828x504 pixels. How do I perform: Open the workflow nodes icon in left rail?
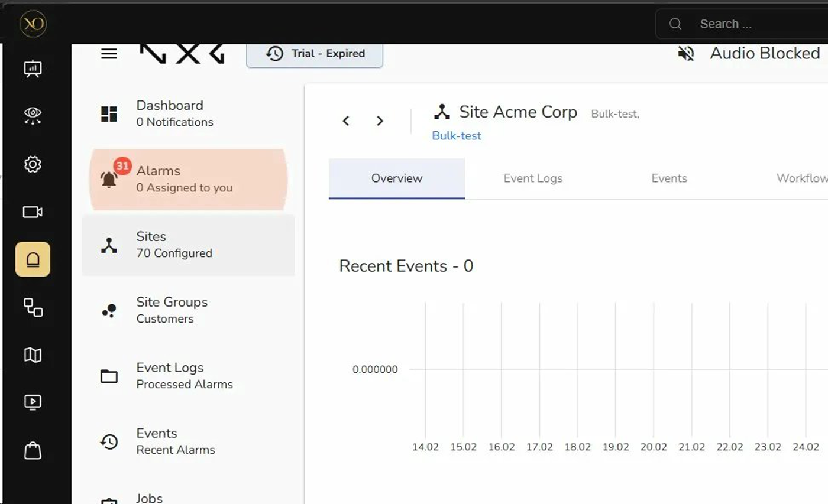[33, 307]
